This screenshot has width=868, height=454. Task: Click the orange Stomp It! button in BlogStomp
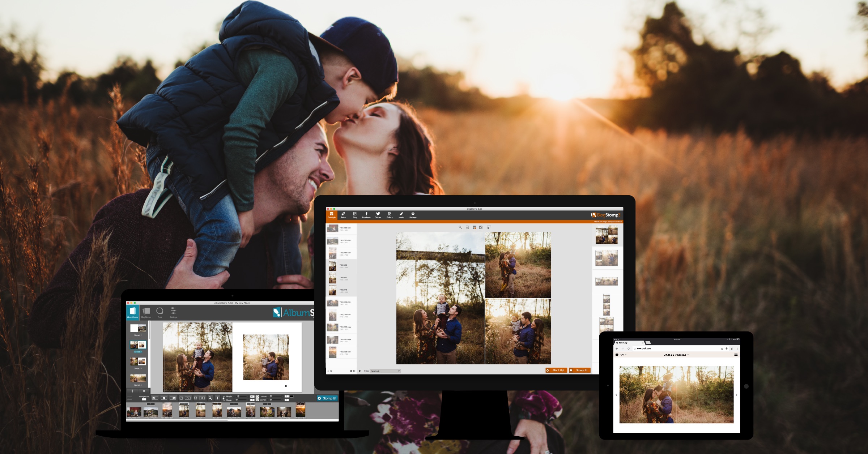pos(580,370)
